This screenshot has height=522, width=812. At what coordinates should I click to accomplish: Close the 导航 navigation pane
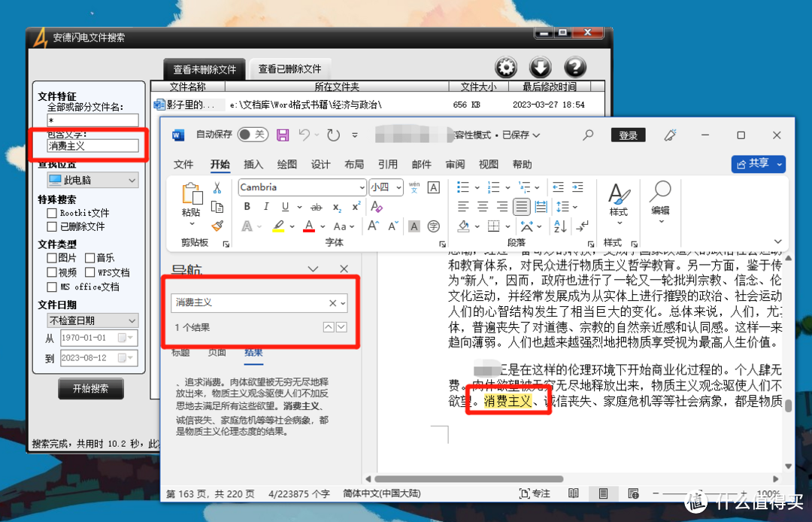coord(344,269)
